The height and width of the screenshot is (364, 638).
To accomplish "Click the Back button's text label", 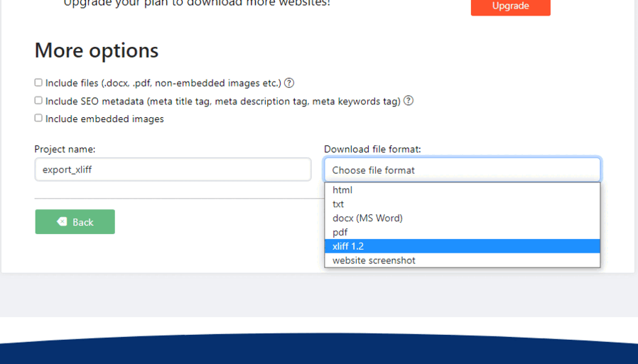I will click(x=83, y=222).
